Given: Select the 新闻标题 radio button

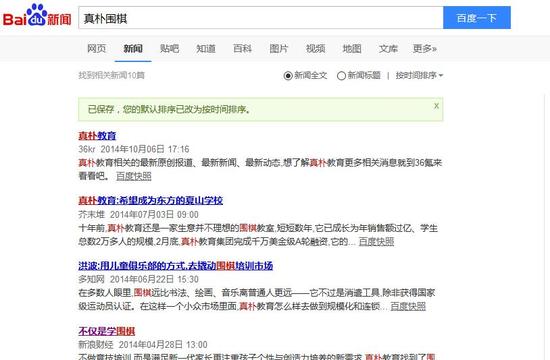Looking at the screenshot, I should point(341,75).
